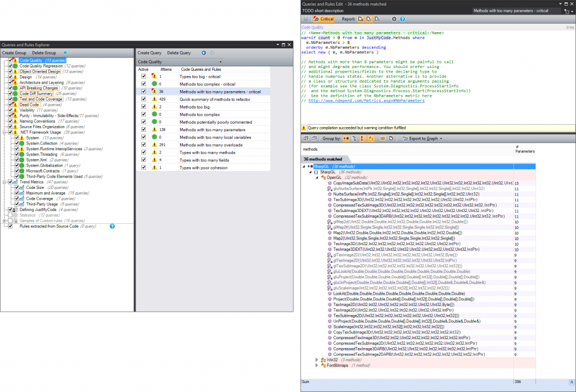Click the Save query floppy disk icon
The width and height of the screenshot is (576, 392).
point(305,19)
